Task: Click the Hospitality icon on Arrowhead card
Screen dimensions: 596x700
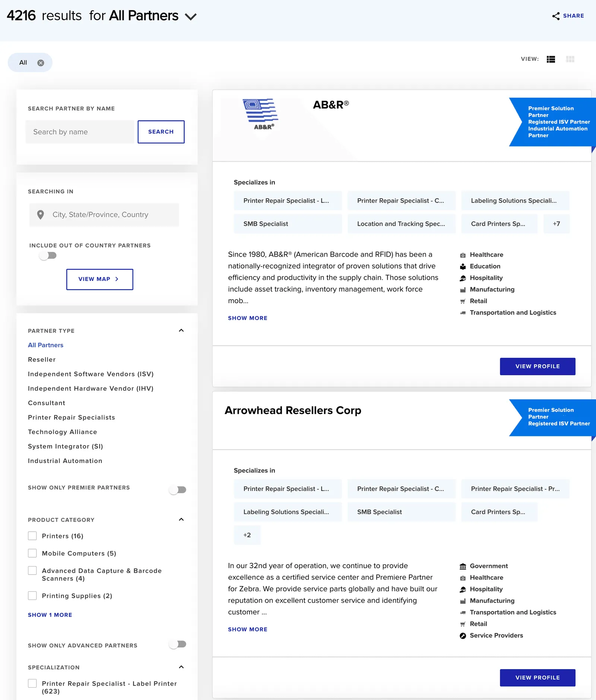Action: click(463, 590)
